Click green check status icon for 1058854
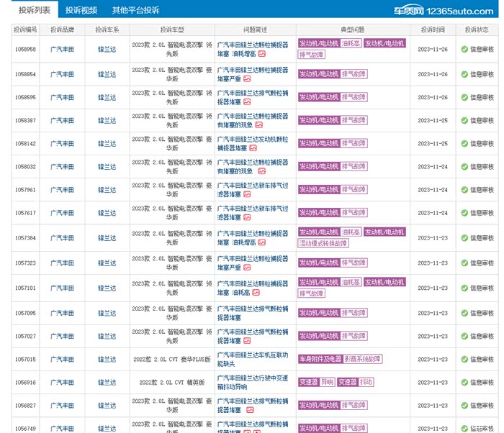This screenshot has width=504, height=433. pos(464,75)
